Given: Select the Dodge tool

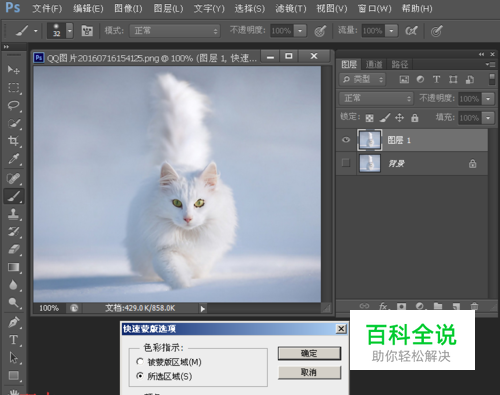Looking at the screenshot, I should (14, 302).
